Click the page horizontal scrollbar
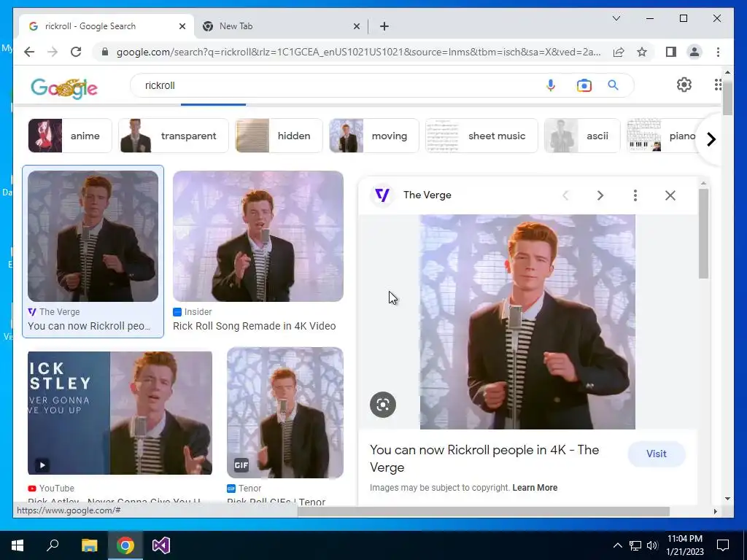Screen dimensions: 747x560 point(483,511)
